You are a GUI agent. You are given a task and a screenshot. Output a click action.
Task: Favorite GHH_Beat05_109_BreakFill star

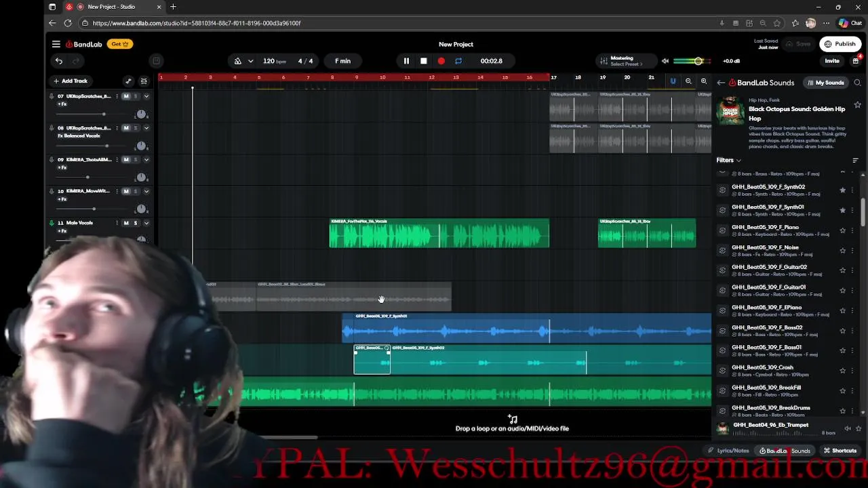point(843,390)
